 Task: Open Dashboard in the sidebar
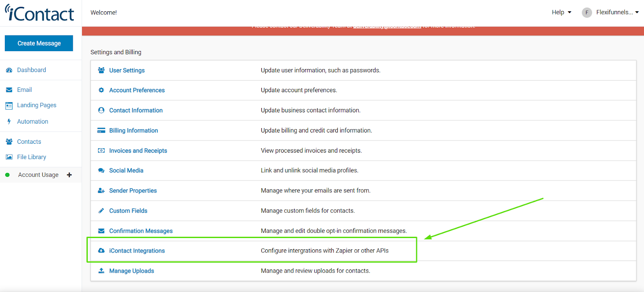point(31,70)
